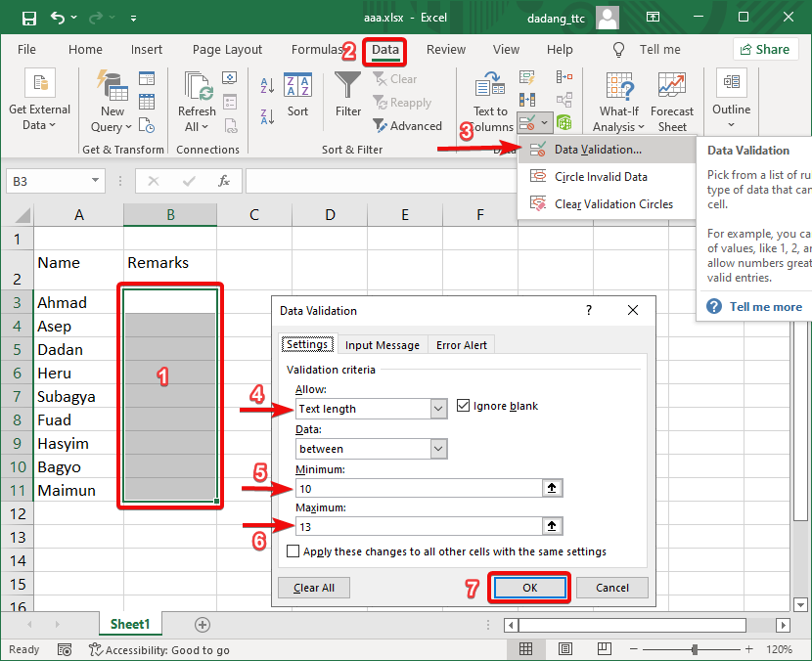Click the Forecast Sheet icon
Screen dimensions: 812x661
pos(672,87)
